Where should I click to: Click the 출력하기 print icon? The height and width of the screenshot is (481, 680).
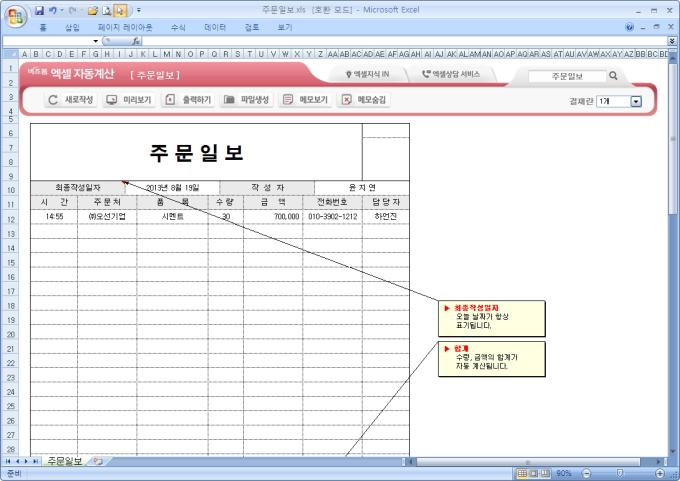coord(170,100)
